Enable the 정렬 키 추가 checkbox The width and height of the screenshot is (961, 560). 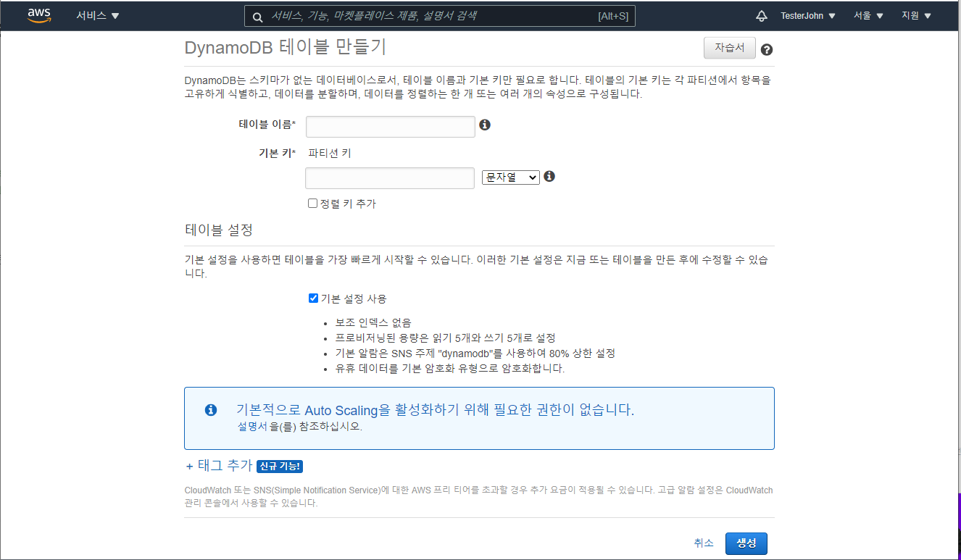pos(313,204)
